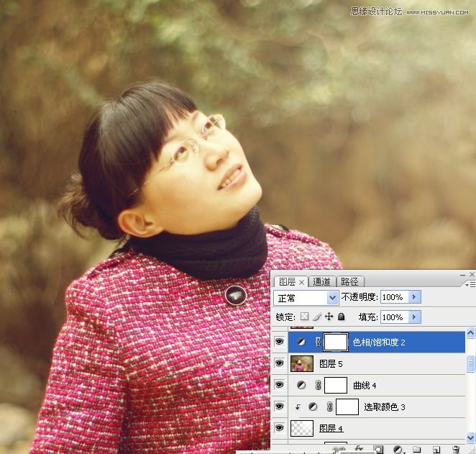Toggle lock all padlock icon
This screenshot has width=476, height=454.
tap(342, 317)
